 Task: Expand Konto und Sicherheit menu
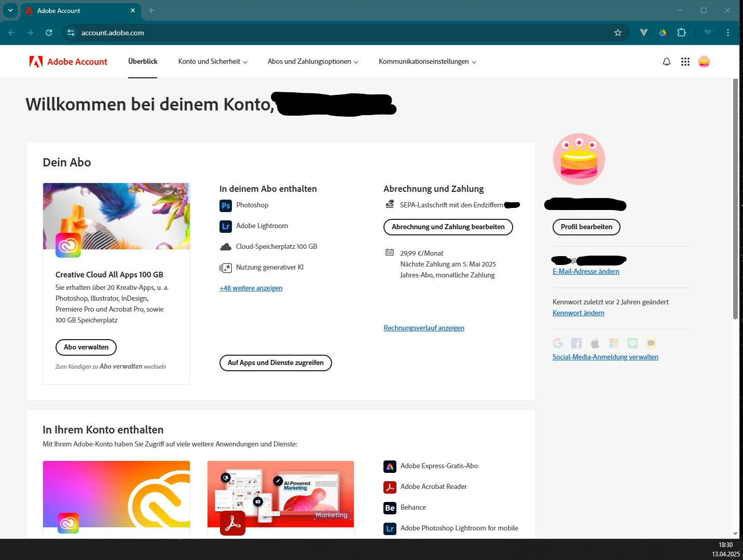(x=213, y=62)
